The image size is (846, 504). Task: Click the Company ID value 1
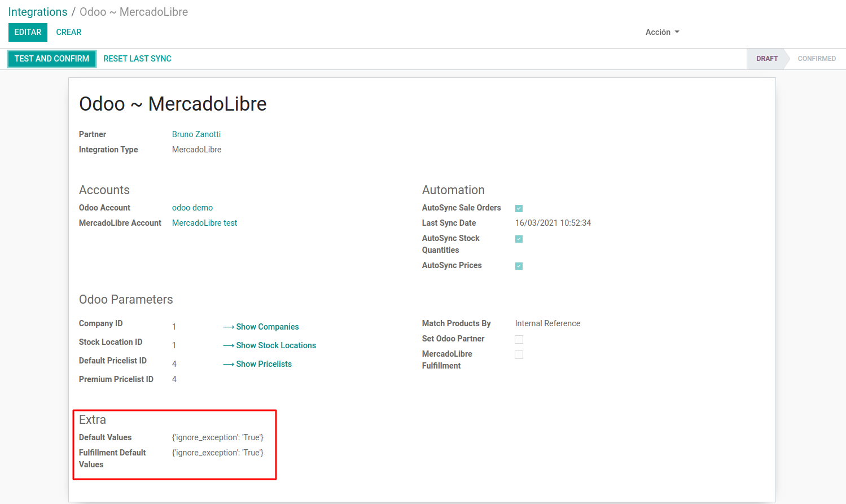point(174,327)
